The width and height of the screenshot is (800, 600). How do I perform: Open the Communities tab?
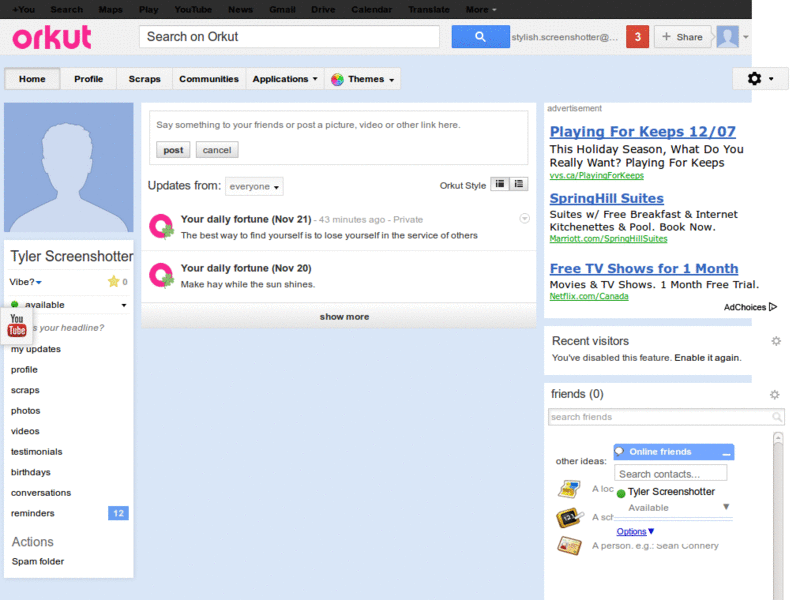[x=209, y=79]
